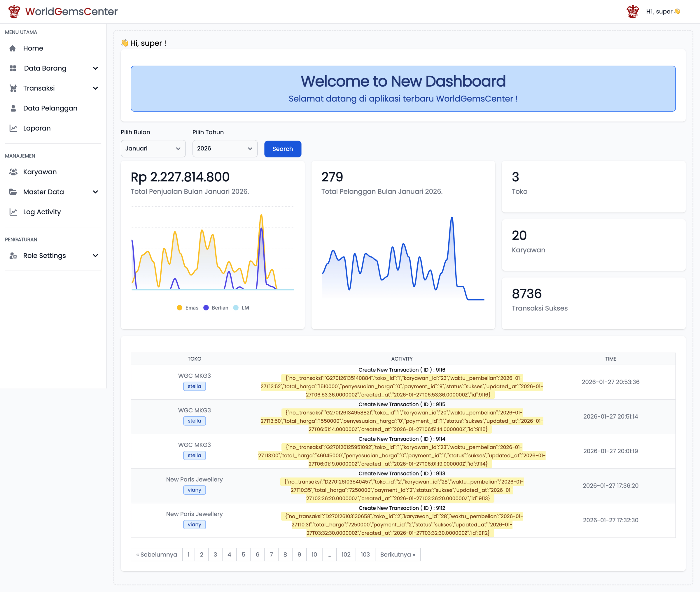The image size is (700, 592).
Task: Click the Transaksi shopping cart icon
Action: tap(13, 88)
